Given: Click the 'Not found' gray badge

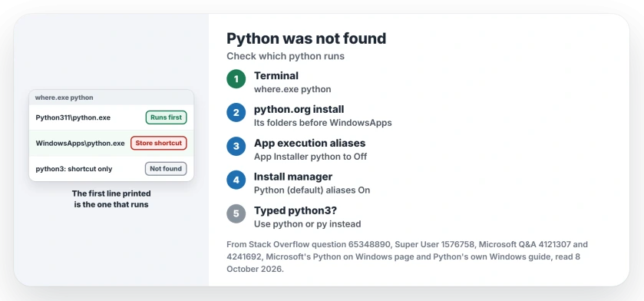Looking at the screenshot, I should [166, 169].
